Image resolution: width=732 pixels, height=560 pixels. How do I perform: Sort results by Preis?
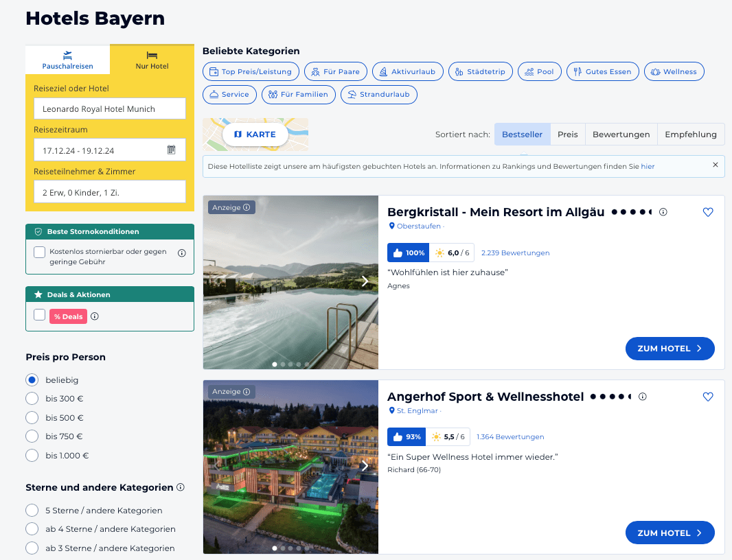click(568, 135)
